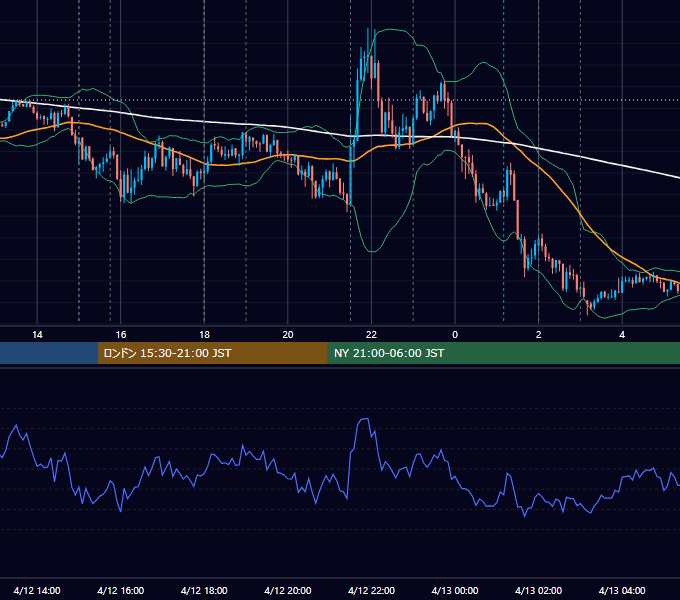The height and width of the screenshot is (600, 680).
Task: Click the 22 hour label on price chart axis
Action: click(x=371, y=335)
